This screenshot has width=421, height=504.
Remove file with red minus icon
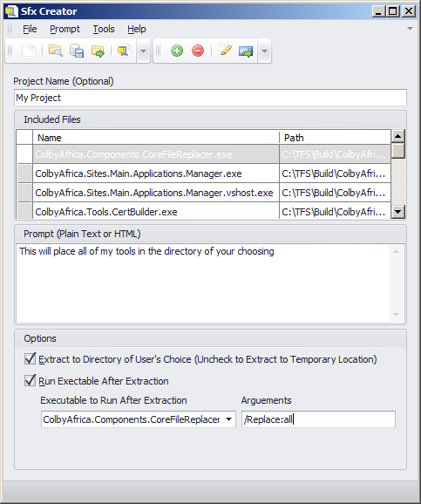198,51
